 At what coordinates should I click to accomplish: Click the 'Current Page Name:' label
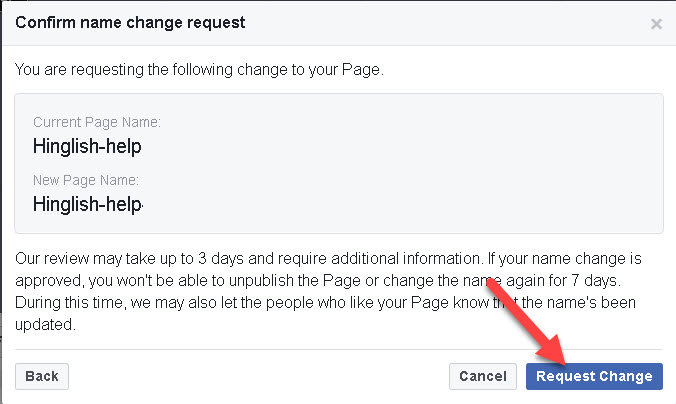(97, 122)
